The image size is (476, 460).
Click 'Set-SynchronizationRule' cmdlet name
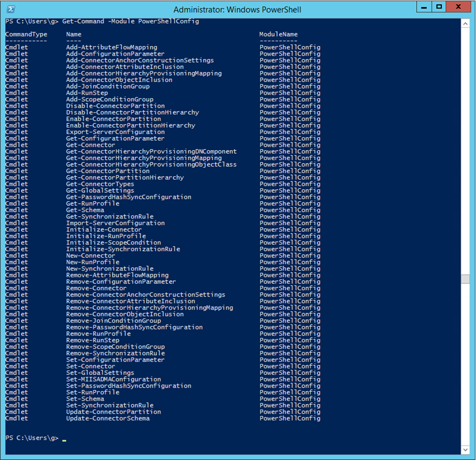click(x=110, y=405)
